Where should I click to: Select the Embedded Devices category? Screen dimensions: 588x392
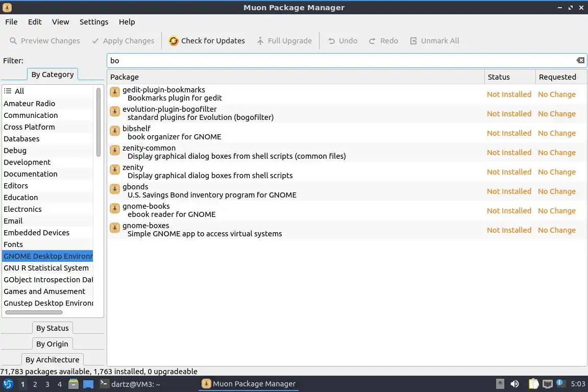(x=47, y=233)
